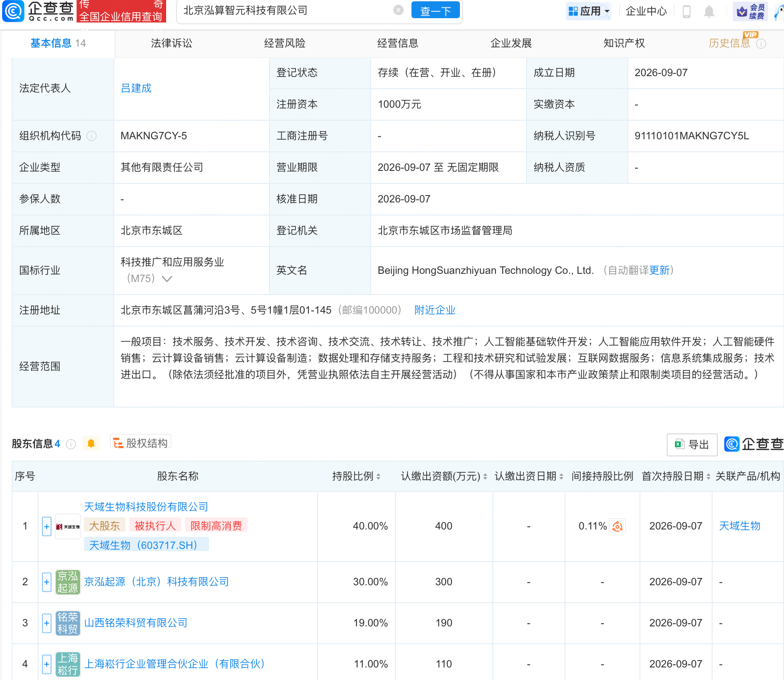Open 上海崧行企业管理合伙企业（有限合伙）link

174,664
